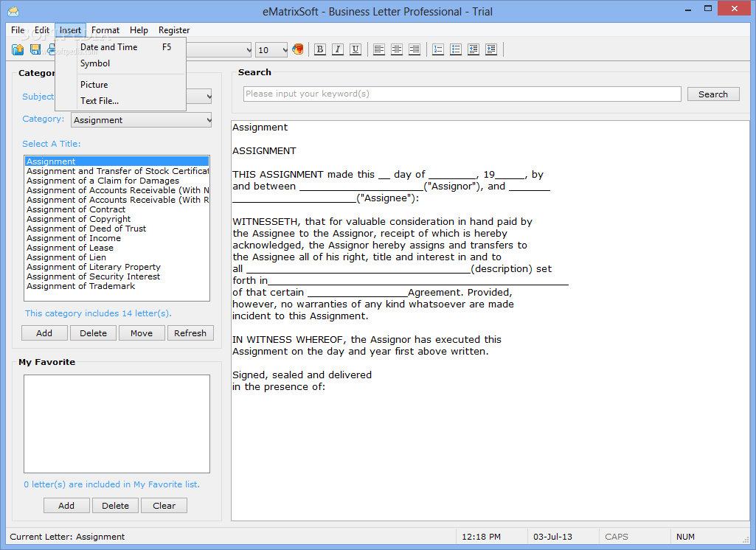The width and height of the screenshot is (756, 550).
Task: Select 'Assignment of Lien' title
Action: click(117, 257)
